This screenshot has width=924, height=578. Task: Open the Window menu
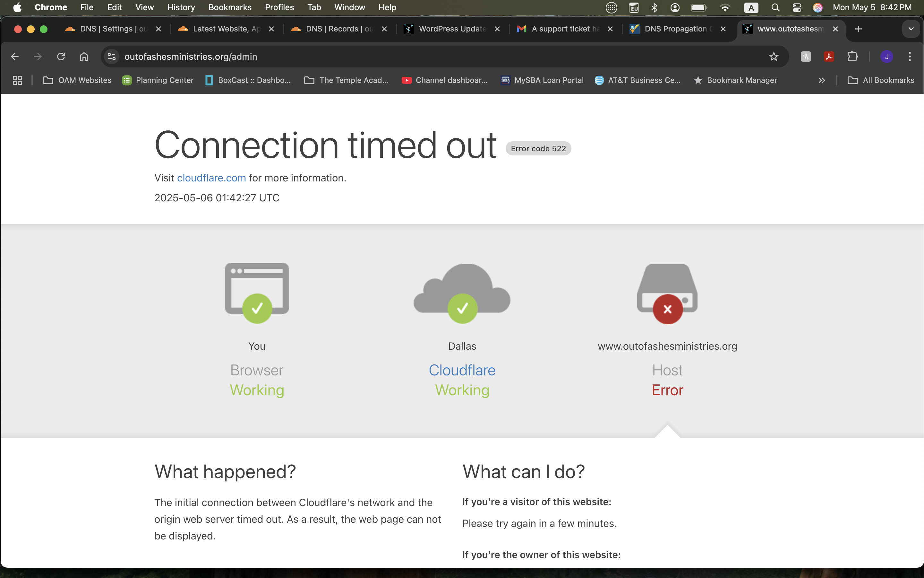(349, 7)
